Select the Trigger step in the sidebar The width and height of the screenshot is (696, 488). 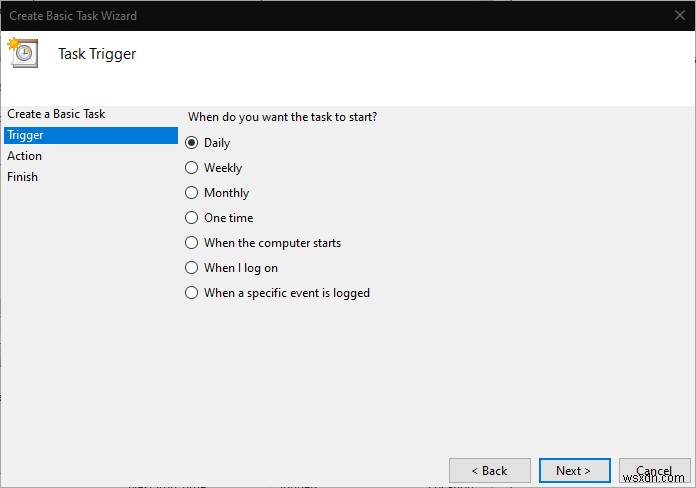click(x=25, y=135)
